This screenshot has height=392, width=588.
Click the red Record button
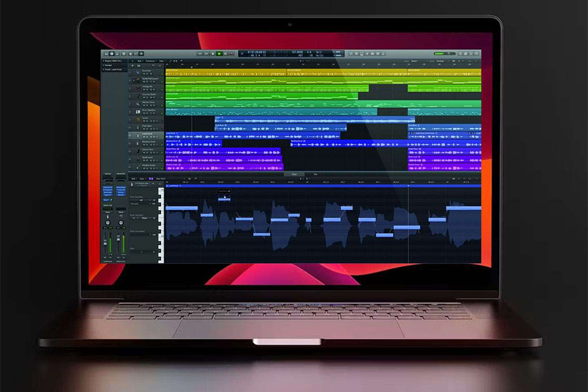point(232,54)
